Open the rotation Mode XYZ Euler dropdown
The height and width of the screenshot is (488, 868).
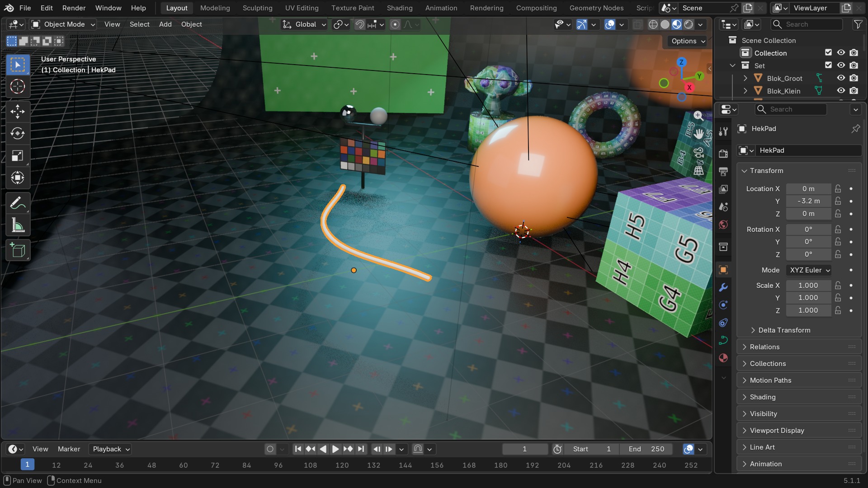(809, 270)
